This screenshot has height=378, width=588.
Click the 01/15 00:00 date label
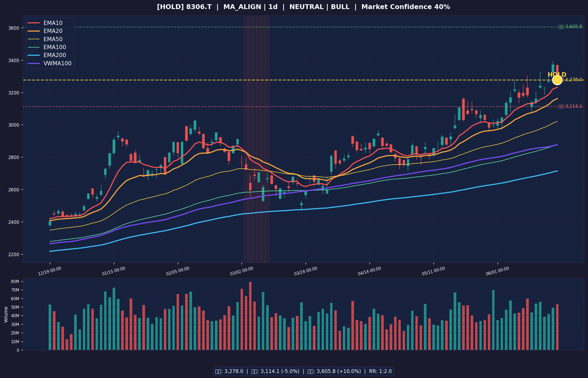[114, 271]
